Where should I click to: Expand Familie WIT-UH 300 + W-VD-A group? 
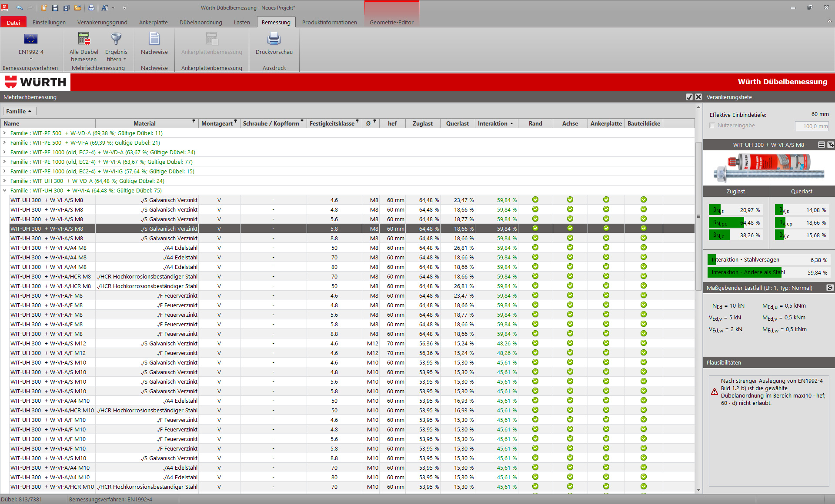4,181
